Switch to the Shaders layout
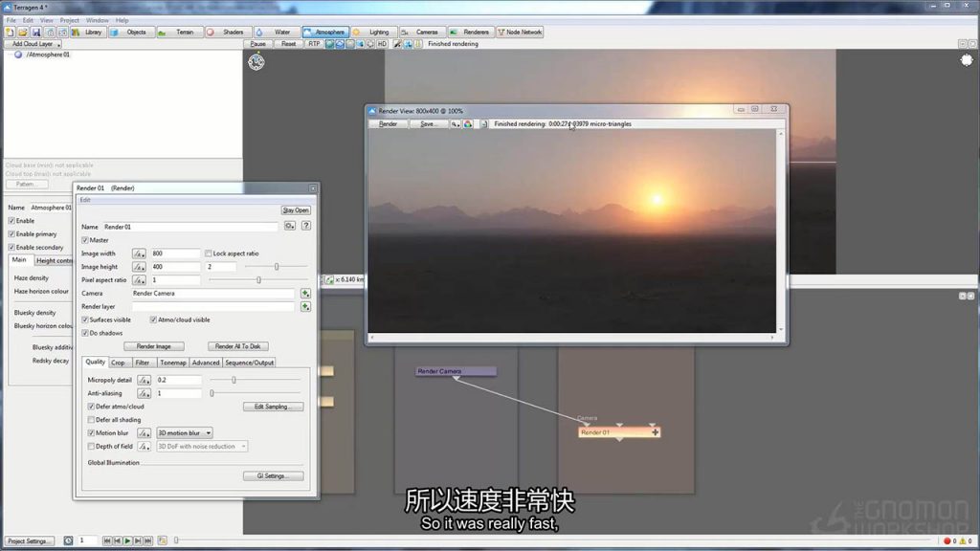 (227, 32)
